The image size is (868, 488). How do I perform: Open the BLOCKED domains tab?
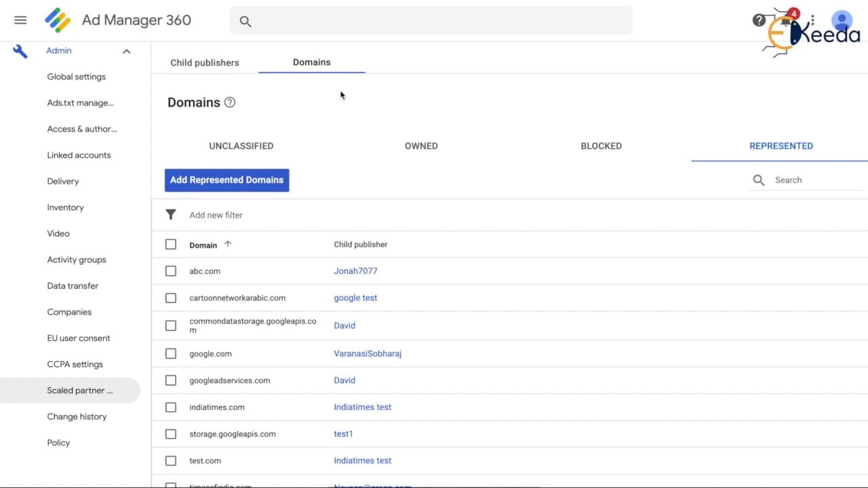tap(601, 146)
